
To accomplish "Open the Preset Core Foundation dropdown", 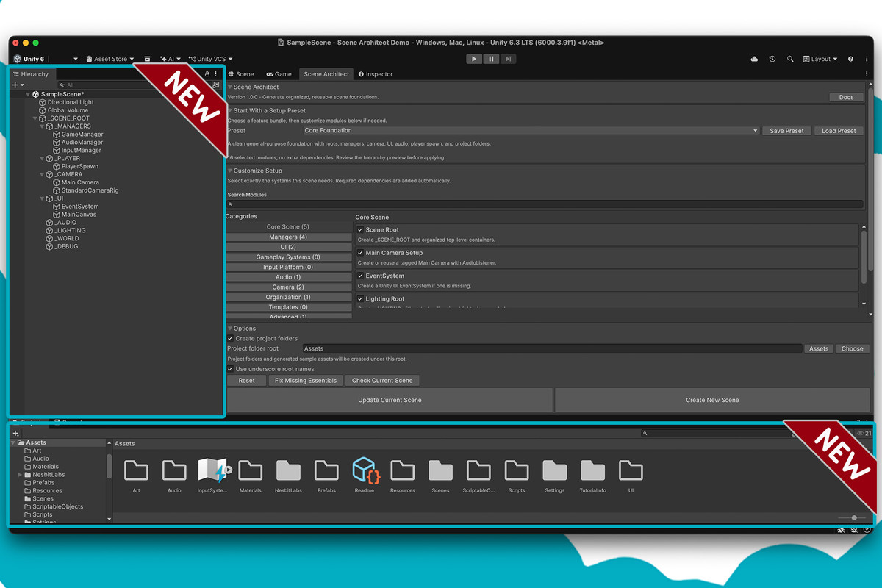I will (x=531, y=131).
